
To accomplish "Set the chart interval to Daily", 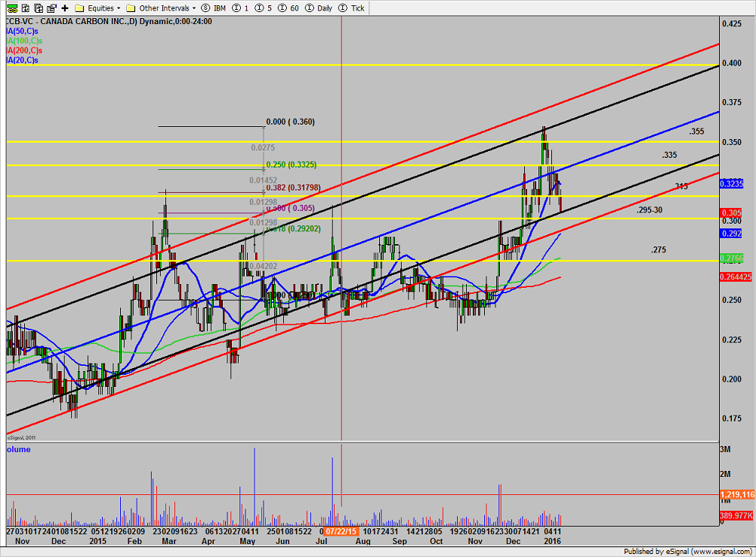I will point(319,8).
